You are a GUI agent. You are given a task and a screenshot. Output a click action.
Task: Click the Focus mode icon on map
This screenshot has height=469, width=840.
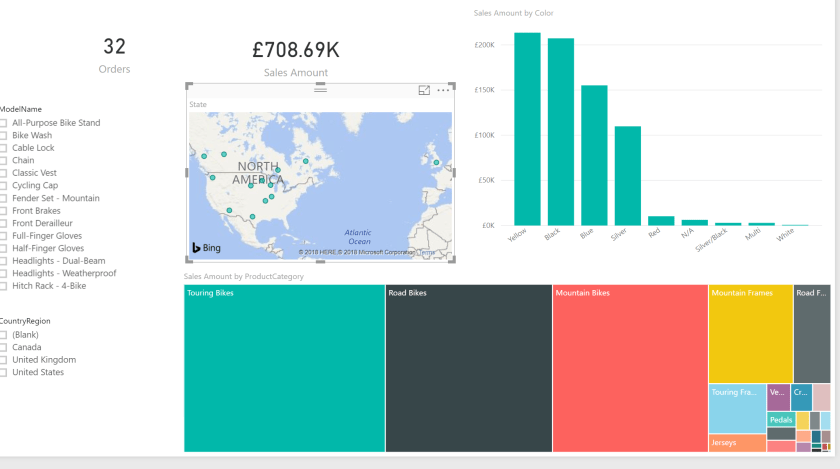point(424,90)
